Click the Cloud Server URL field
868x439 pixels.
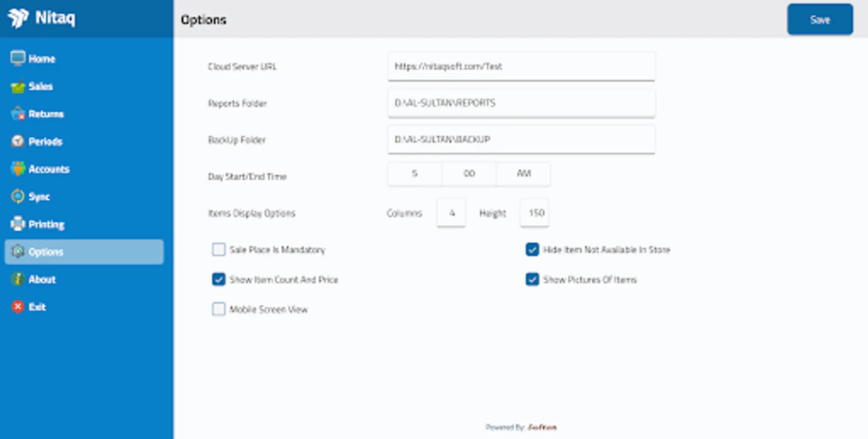tap(521, 66)
